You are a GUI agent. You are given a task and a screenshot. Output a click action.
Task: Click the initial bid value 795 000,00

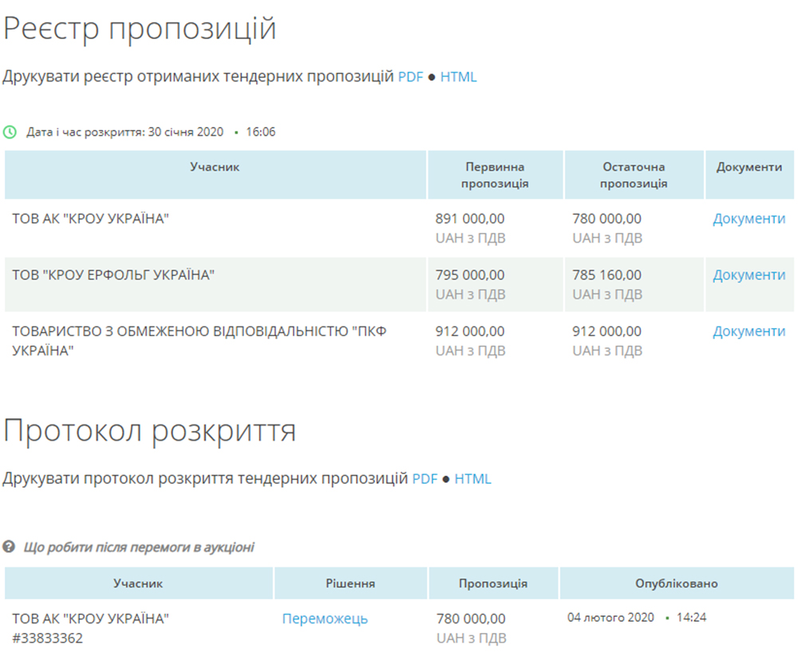pyautogui.click(x=470, y=275)
